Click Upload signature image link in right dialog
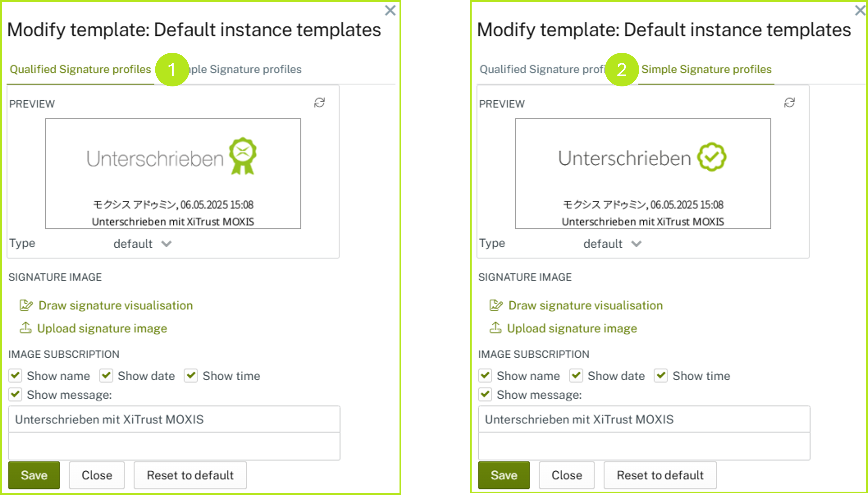 point(572,328)
